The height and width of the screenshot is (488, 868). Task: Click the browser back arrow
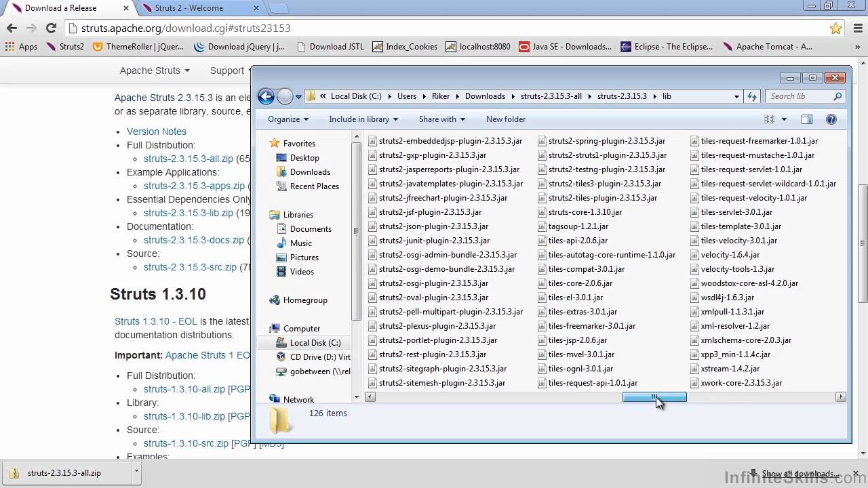click(x=12, y=28)
